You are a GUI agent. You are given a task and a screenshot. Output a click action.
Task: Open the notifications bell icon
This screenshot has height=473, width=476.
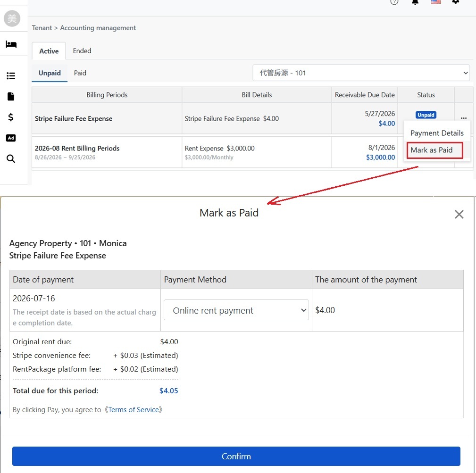click(x=415, y=2)
